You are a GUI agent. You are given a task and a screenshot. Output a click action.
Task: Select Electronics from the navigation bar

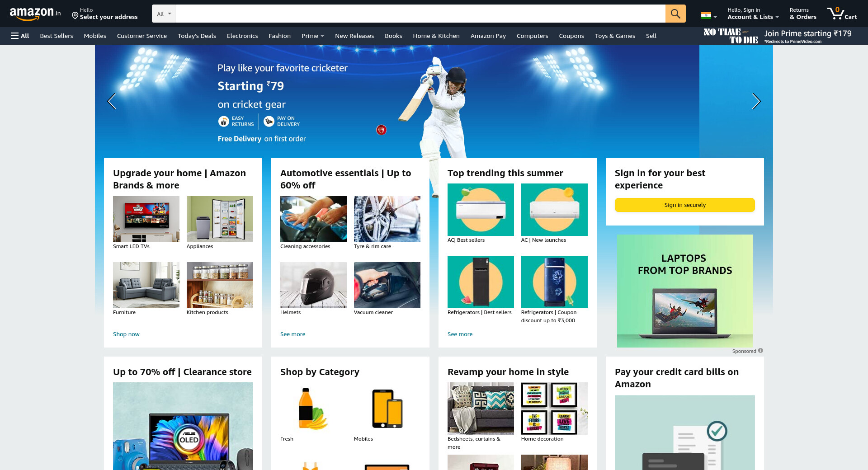[x=242, y=36]
